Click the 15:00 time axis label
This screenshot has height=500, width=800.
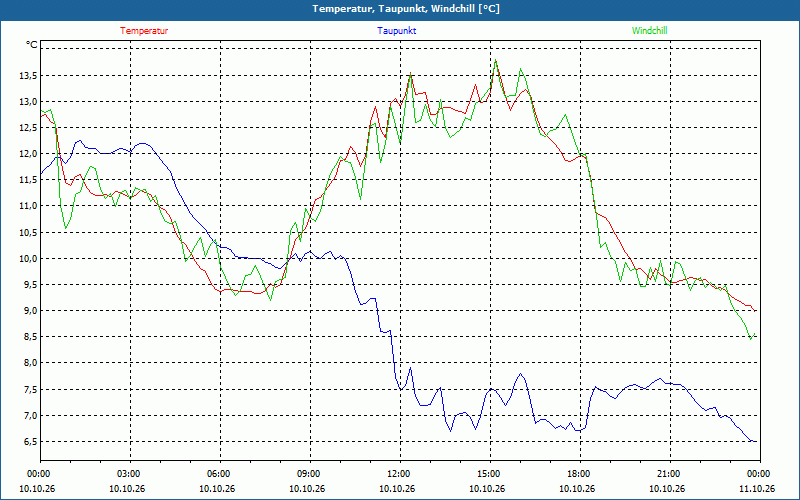click(x=490, y=473)
